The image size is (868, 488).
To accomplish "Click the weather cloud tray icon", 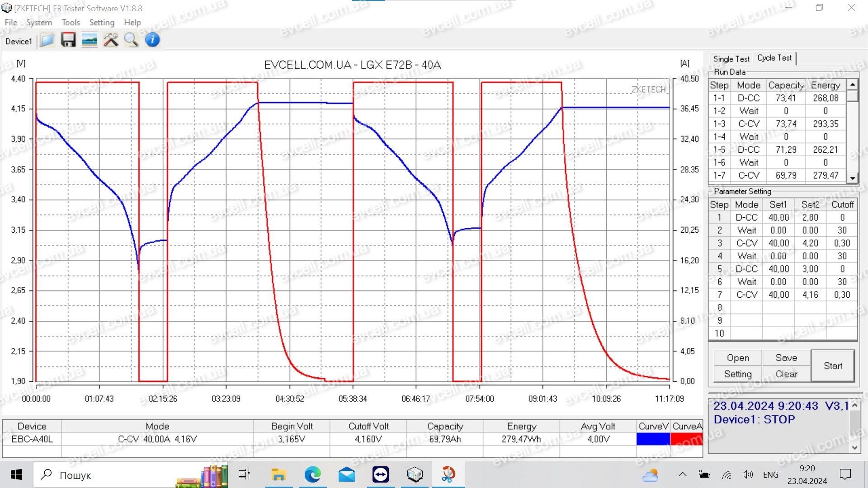I will click(650, 475).
